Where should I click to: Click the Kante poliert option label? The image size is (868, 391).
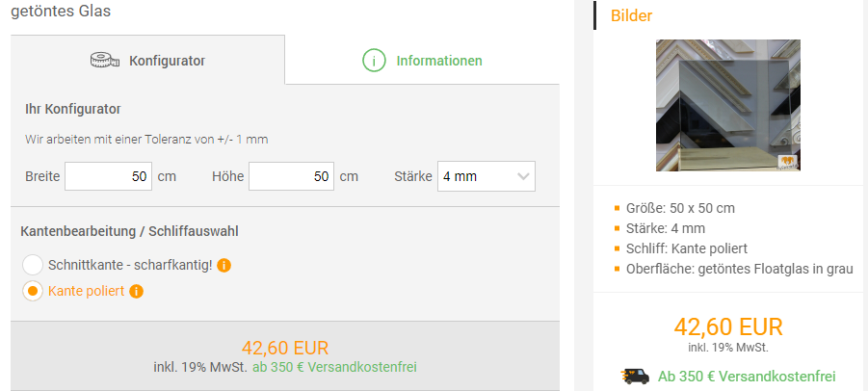coord(87,291)
